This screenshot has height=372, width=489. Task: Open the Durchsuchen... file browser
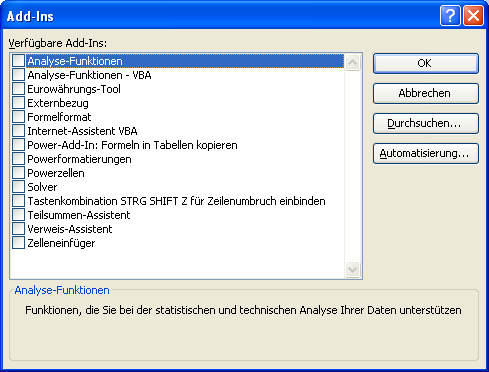click(426, 123)
